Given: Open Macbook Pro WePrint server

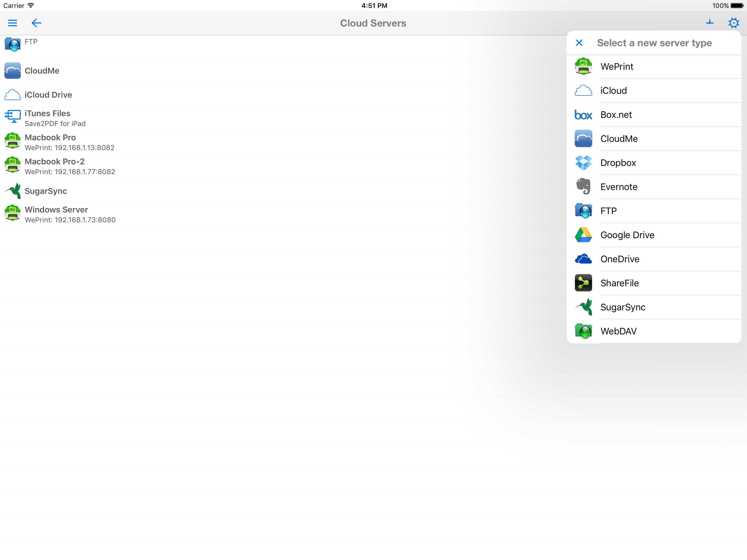Looking at the screenshot, I should 51,142.
